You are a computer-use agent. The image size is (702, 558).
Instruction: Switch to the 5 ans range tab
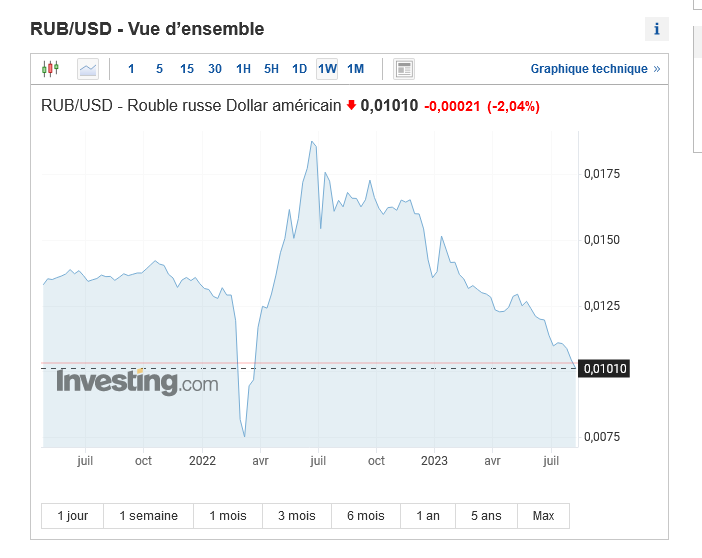tap(486, 516)
